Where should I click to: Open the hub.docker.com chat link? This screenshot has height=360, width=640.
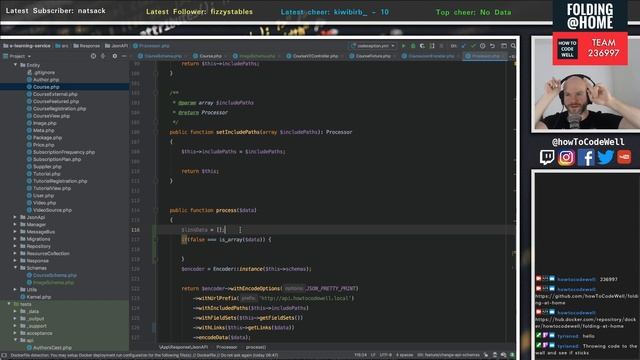coord(587,322)
